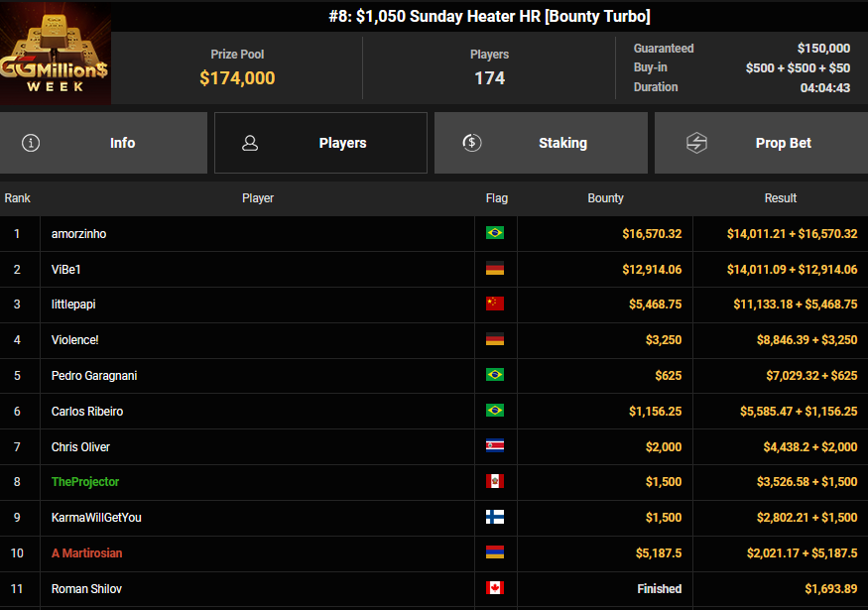Click Canada flag for Roman Shilov
The height and width of the screenshot is (610, 868).
[x=494, y=588]
